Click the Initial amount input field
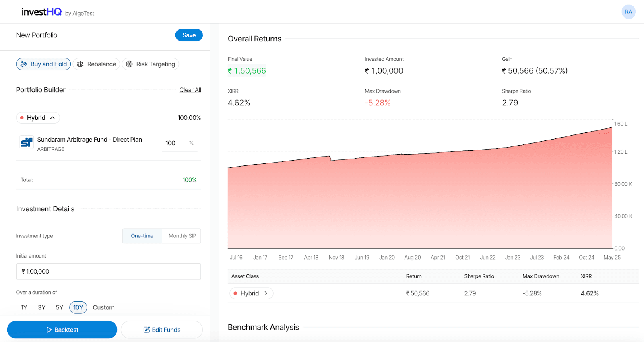Image resolution: width=644 pixels, height=342 pixels. point(108,272)
